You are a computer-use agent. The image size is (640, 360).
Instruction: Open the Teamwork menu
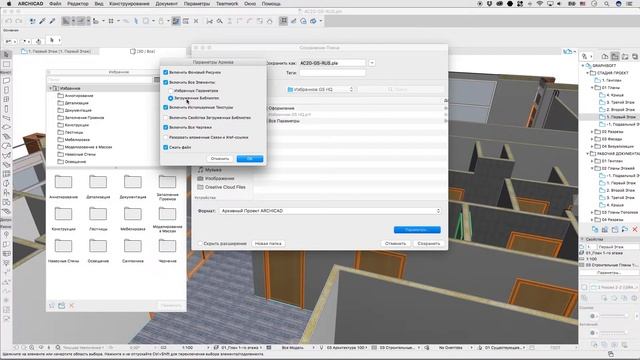click(227, 4)
